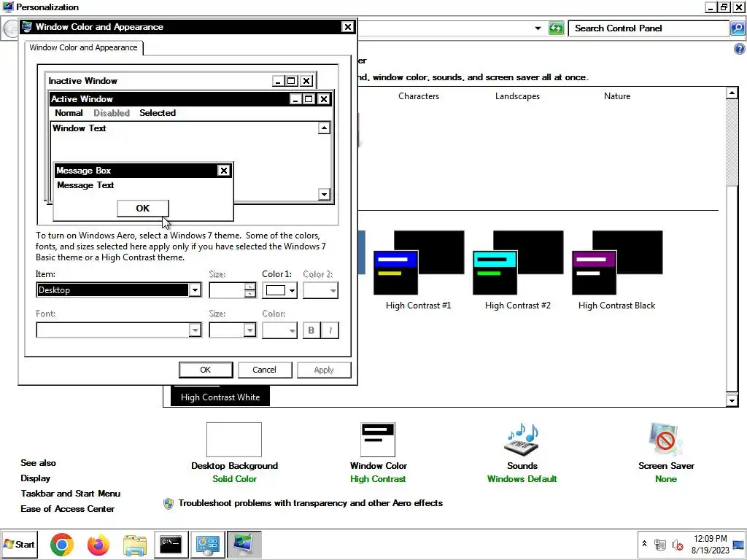Open Command Prompt taskbar icon
Viewport: 747px width, 560px height.
[171, 544]
